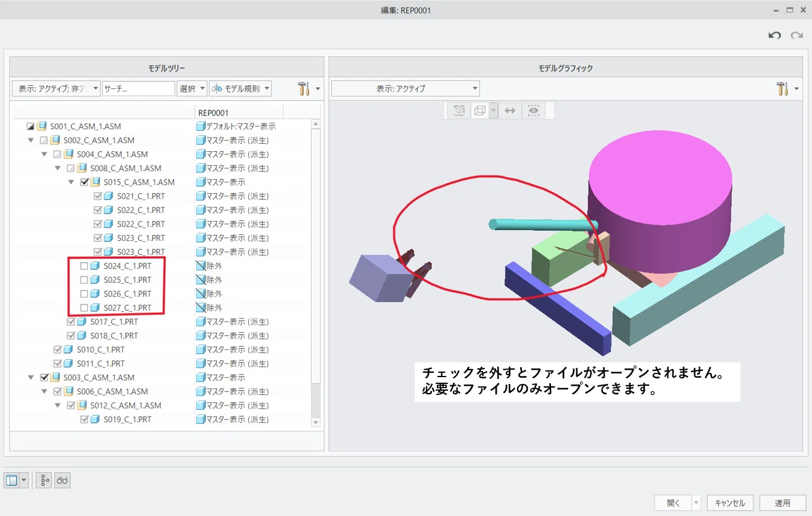
Task: Click the part icon beside S019_C_1.PRT
Action: tap(96, 420)
